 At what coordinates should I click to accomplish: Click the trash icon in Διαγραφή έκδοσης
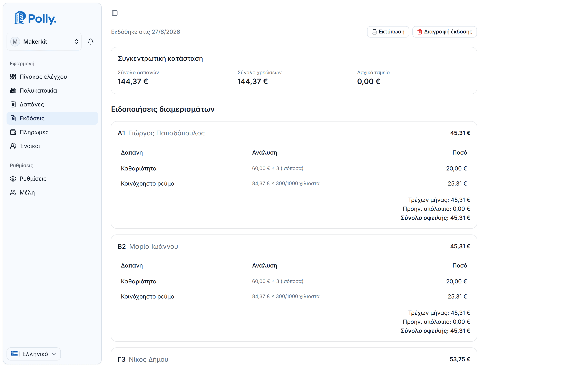pyautogui.click(x=420, y=32)
